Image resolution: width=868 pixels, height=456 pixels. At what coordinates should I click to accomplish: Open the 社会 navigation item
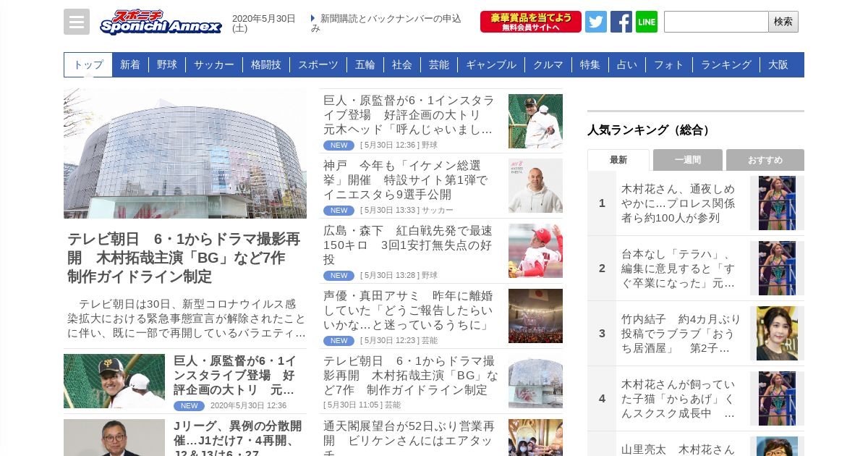click(402, 64)
